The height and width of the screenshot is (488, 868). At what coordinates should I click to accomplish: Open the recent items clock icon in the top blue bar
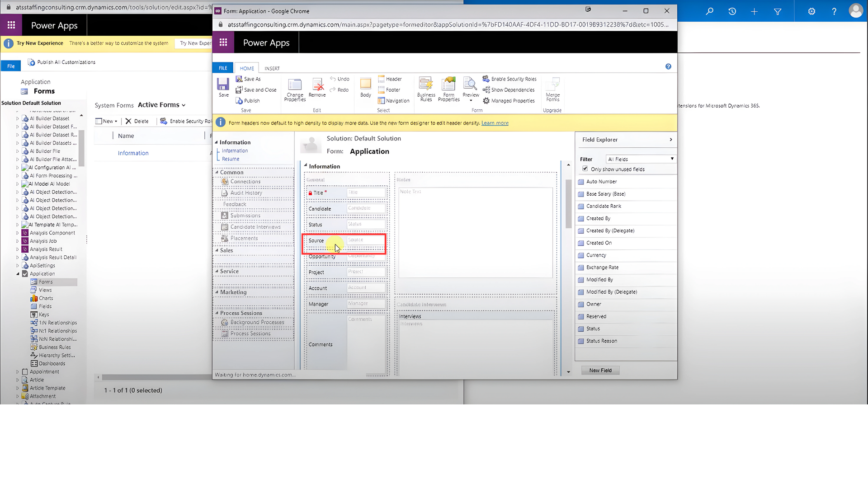tap(732, 11)
